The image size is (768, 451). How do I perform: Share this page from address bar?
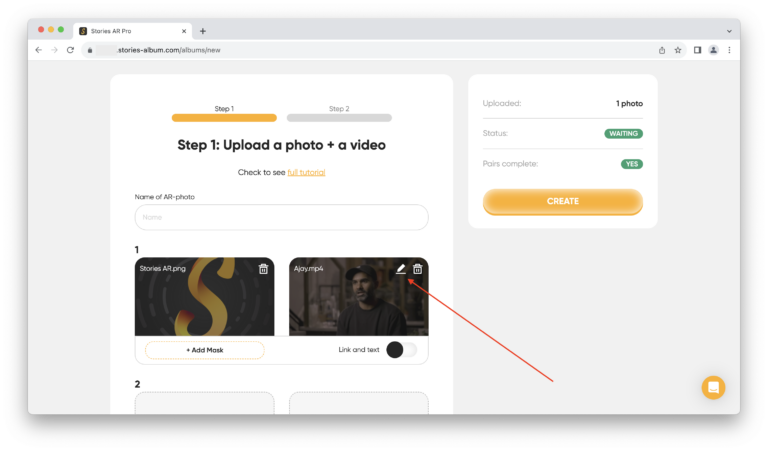tap(662, 50)
